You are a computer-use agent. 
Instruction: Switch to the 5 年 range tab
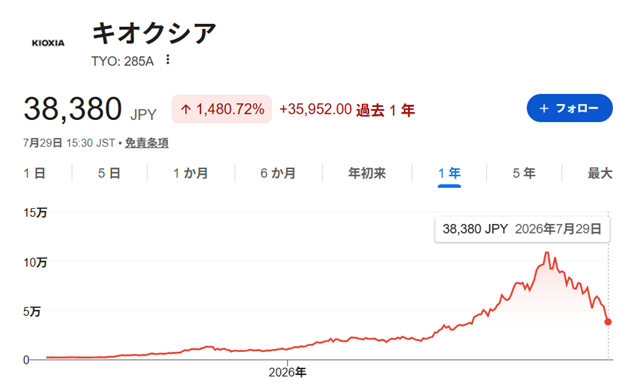click(524, 173)
